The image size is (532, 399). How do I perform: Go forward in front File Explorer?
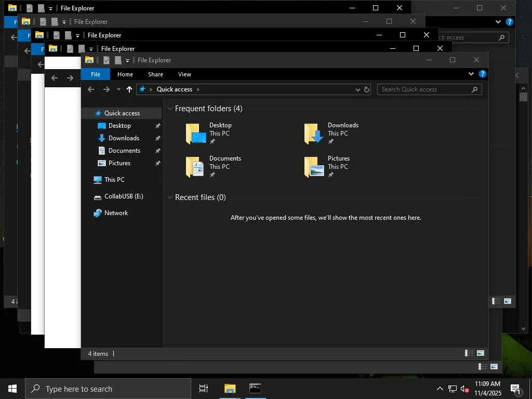[107, 89]
